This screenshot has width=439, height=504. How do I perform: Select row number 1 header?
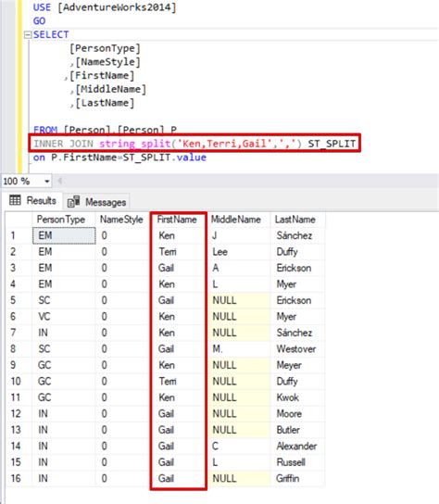tap(19, 235)
